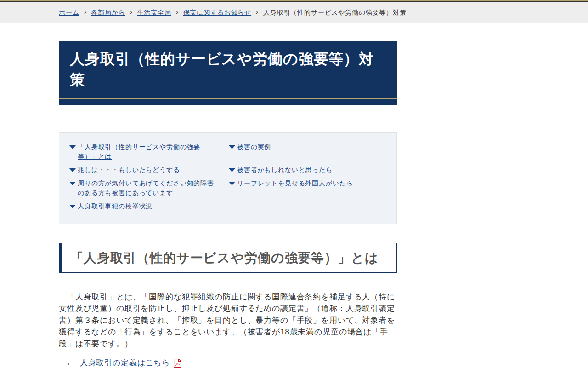Open 保安に関するお知らせ breadcrumb link
This screenshot has width=588, height=368.
tap(217, 12)
